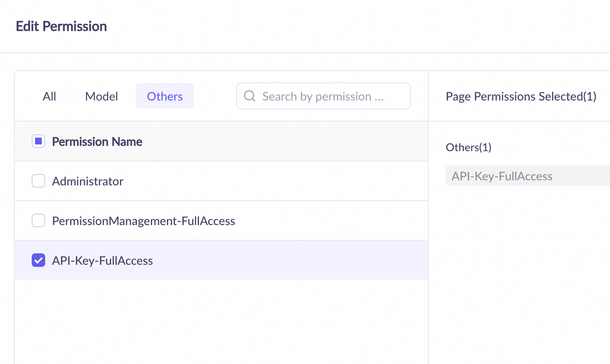
Task: Enable the Administrator permission checkbox
Action: (38, 181)
